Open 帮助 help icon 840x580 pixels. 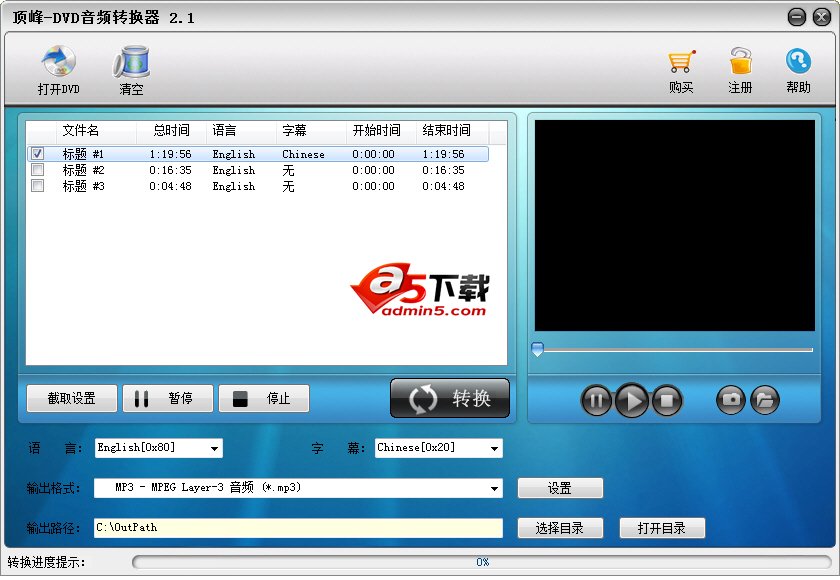798,71
